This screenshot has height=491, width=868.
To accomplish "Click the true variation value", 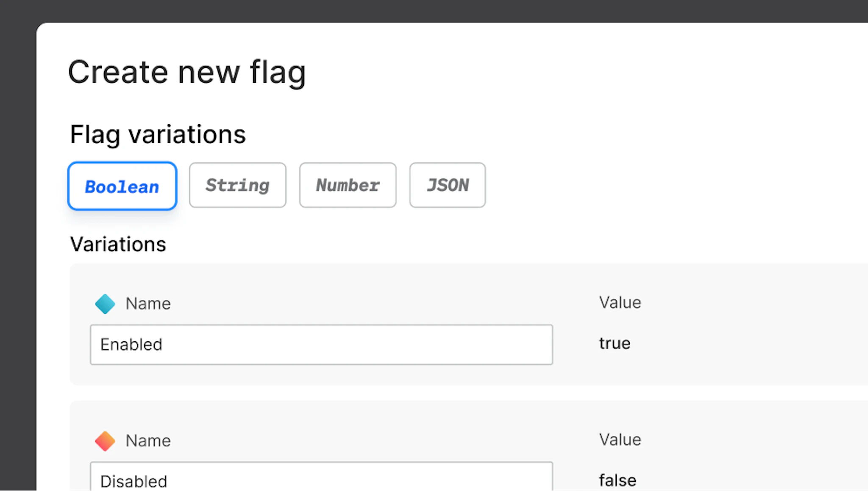I will [x=615, y=343].
